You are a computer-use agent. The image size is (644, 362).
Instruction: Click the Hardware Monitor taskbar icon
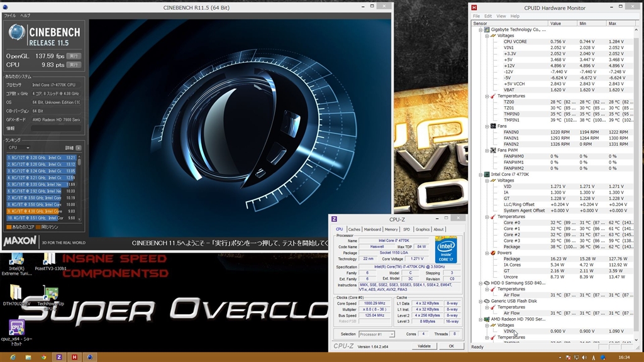[75, 356]
